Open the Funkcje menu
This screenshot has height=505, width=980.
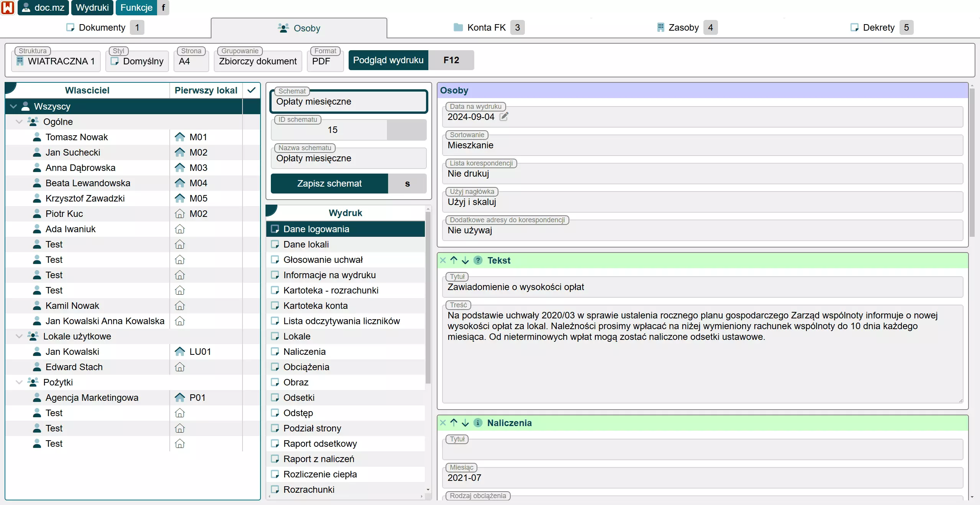click(x=136, y=8)
